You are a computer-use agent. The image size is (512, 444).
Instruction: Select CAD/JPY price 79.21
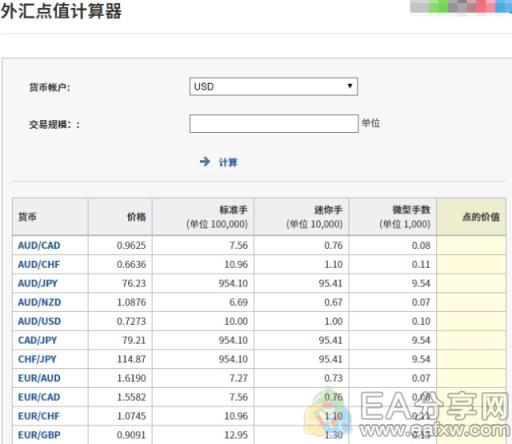134,340
